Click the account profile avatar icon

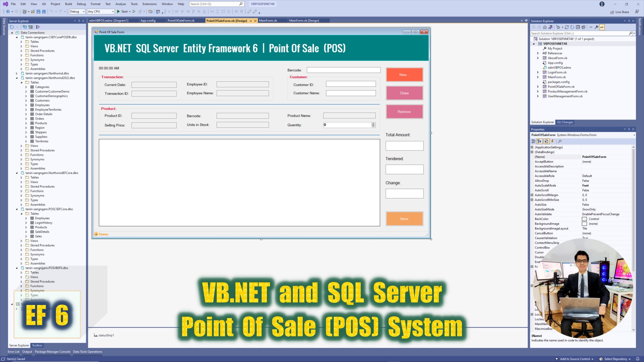point(602,4)
